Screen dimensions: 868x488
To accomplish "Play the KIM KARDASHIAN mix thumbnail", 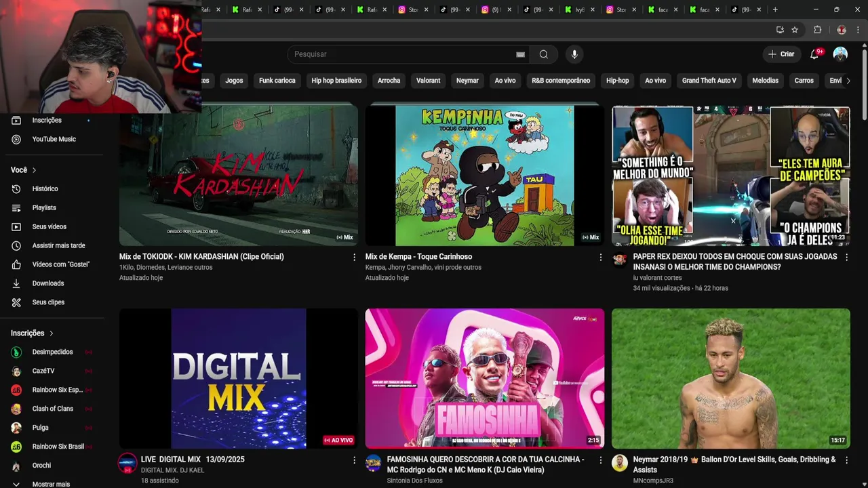I will coord(239,175).
